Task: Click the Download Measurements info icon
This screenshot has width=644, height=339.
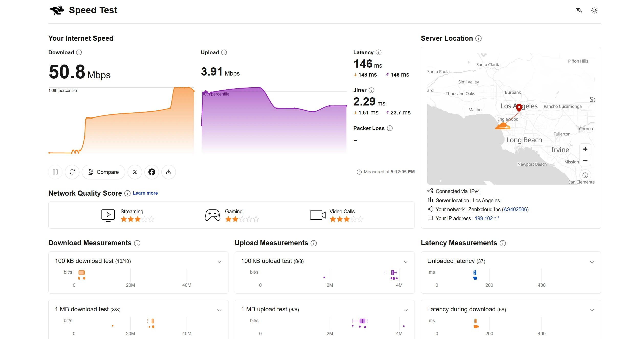Action: [x=137, y=243]
